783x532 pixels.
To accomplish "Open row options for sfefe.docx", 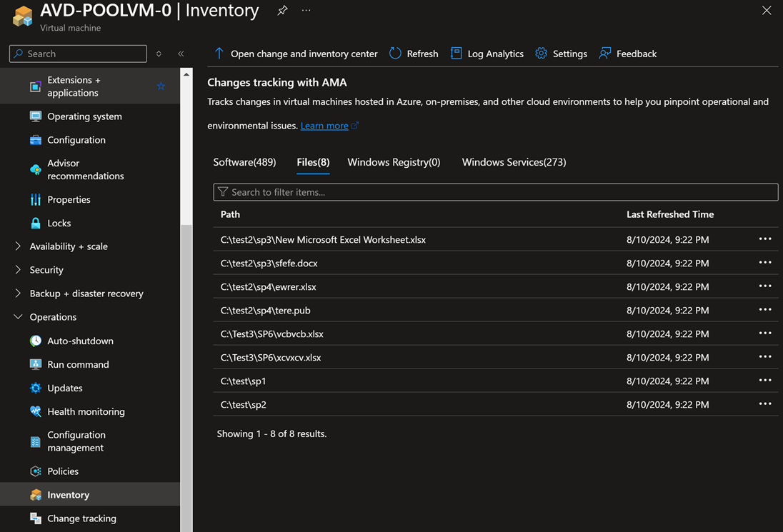I will [765, 263].
